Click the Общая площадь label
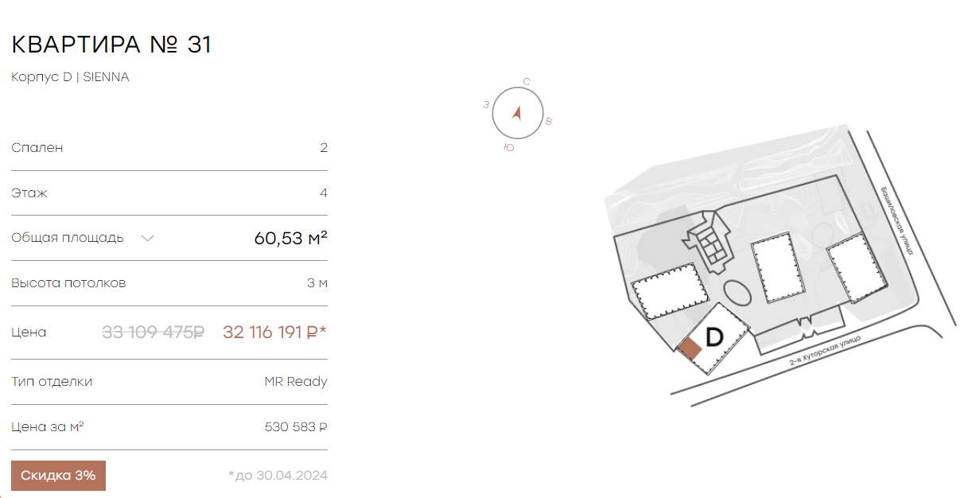The width and height of the screenshot is (980, 498). [68, 238]
